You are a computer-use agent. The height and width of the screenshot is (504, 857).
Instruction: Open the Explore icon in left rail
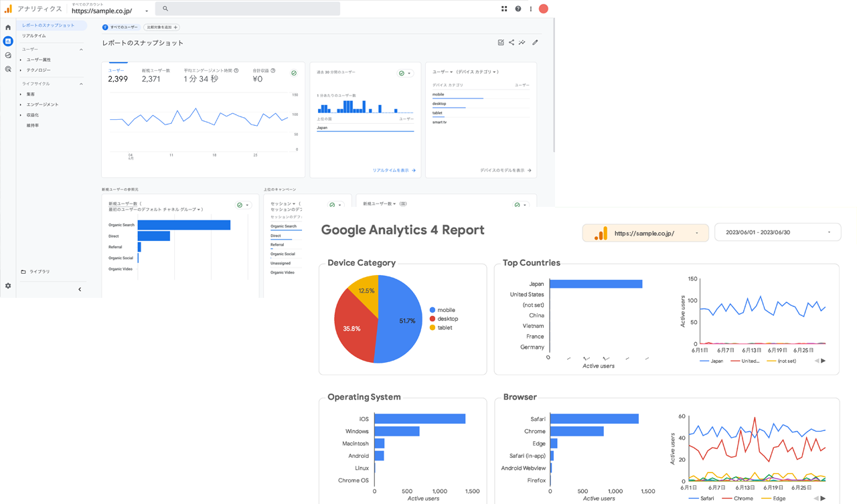point(8,55)
